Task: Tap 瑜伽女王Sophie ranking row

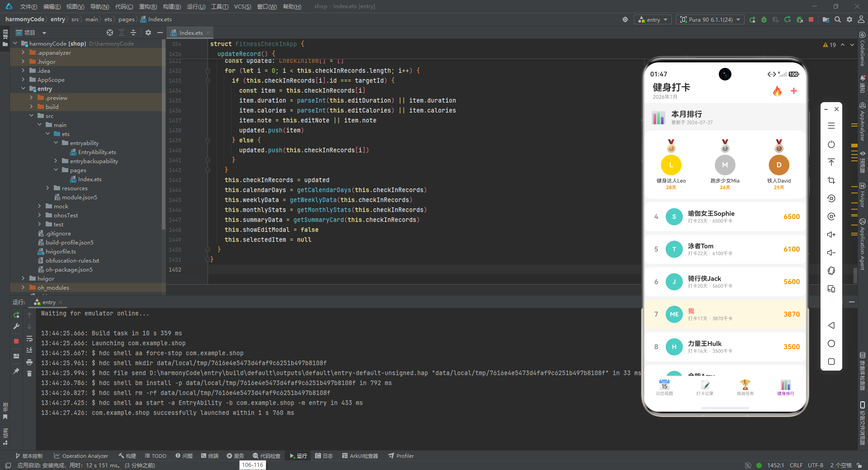Action: pyautogui.click(x=725, y=216)
